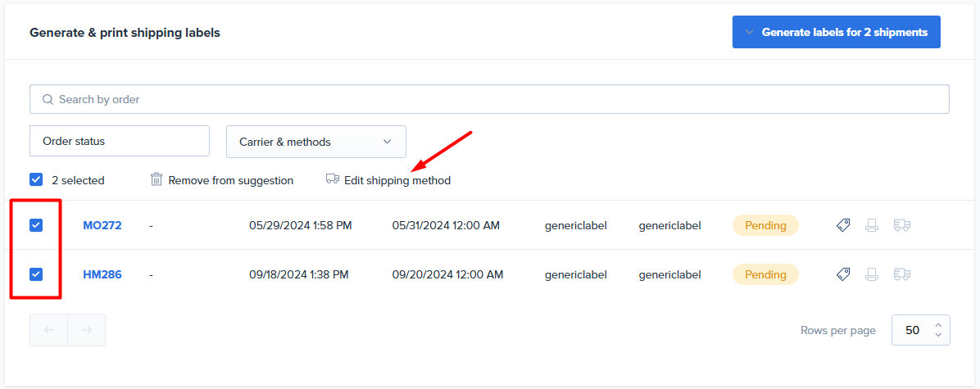Screen dimensions: 980x389
Task: Click the printer icon for order MO272
Action: point(872,225)
